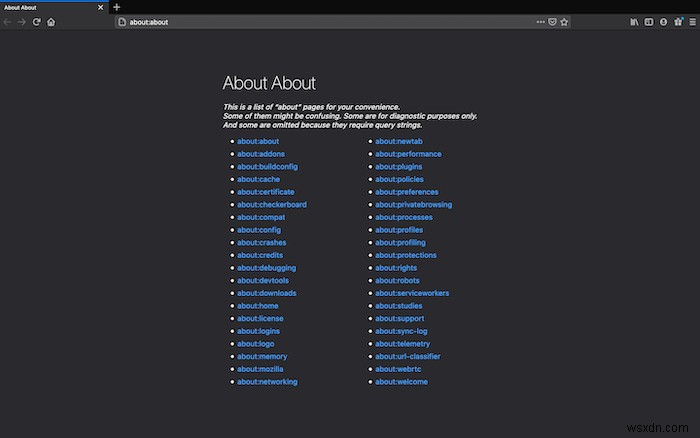Viewport: 700px width, 438px height.
Task: Open the about:addons link
Action: 261,154
